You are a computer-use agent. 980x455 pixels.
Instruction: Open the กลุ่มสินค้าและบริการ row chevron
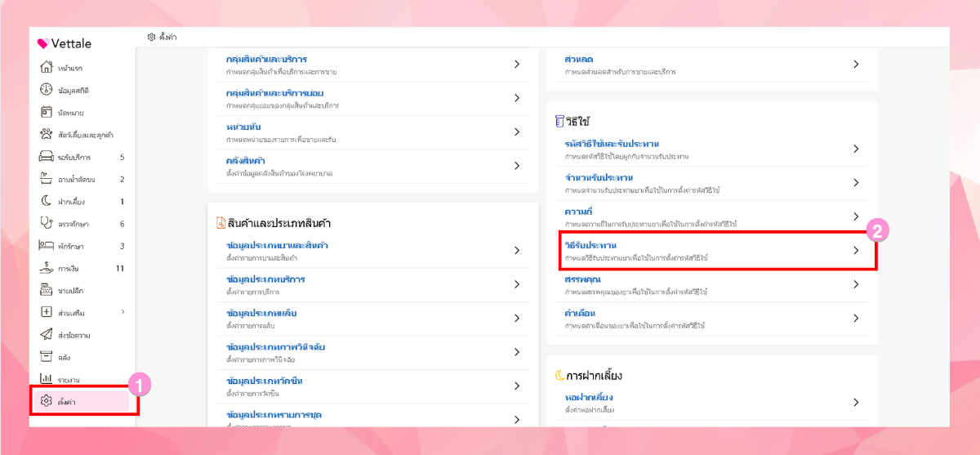tap(517, 64)
